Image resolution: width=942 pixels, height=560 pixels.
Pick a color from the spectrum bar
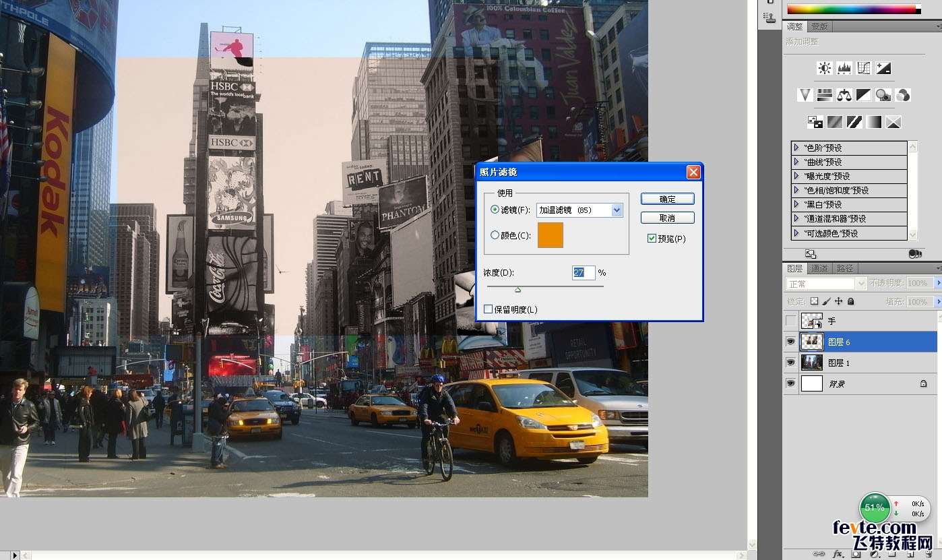[853, 9]
